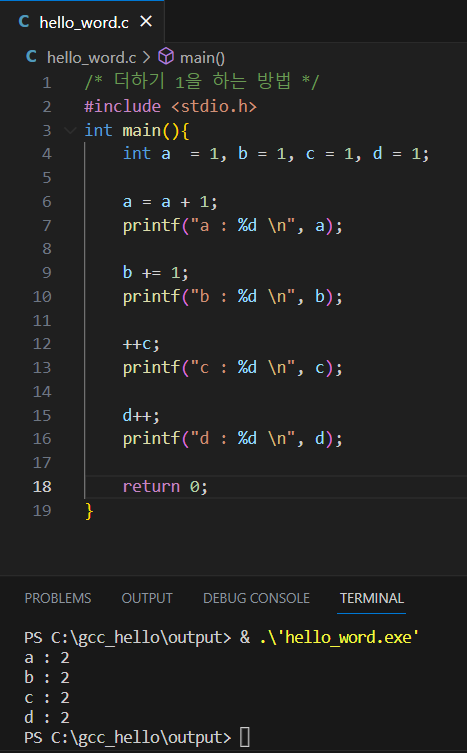467x753 pixels.
Task: Click the terminal prompt cursor
Action: [x=245, y=737]
